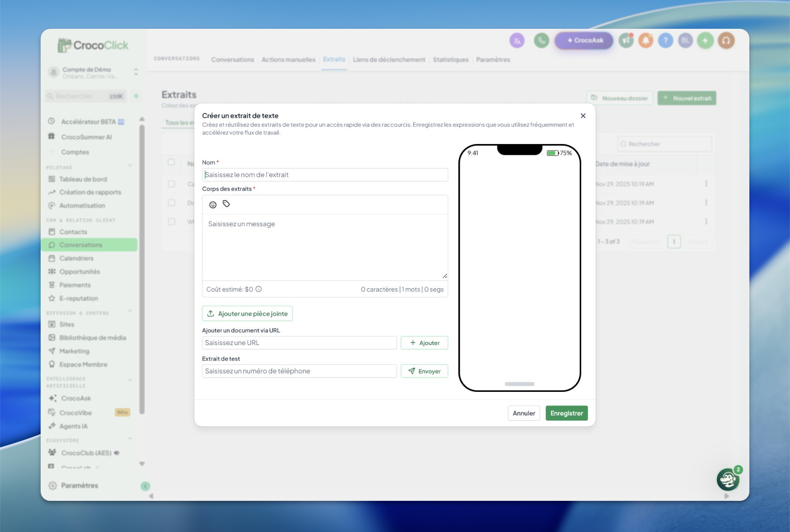Open E-reputation in the sidebar
The image size is (790, 532).
click(78, 298)
